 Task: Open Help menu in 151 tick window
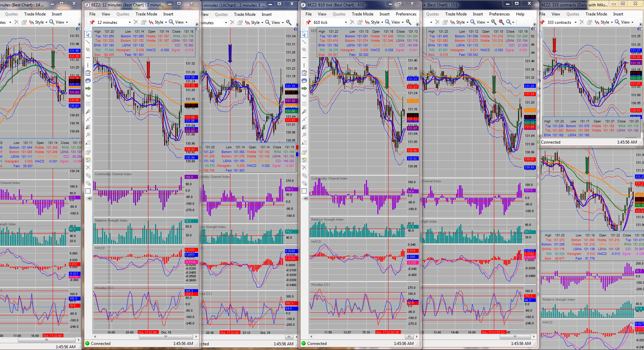[x=520, y=14]
